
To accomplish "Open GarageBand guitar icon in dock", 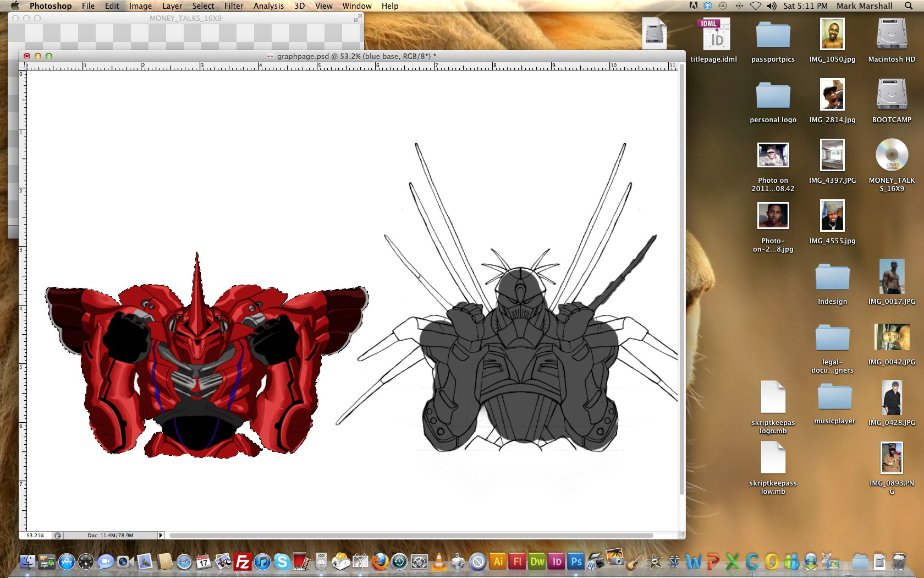I will point(635,561).
